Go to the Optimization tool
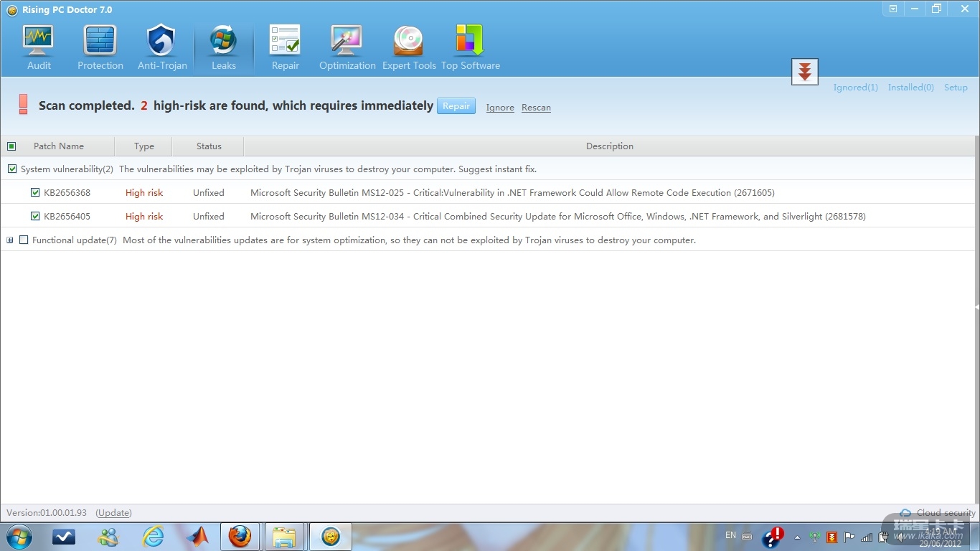The width and height of the screenshot is (980, 551). tap(347, 48)
